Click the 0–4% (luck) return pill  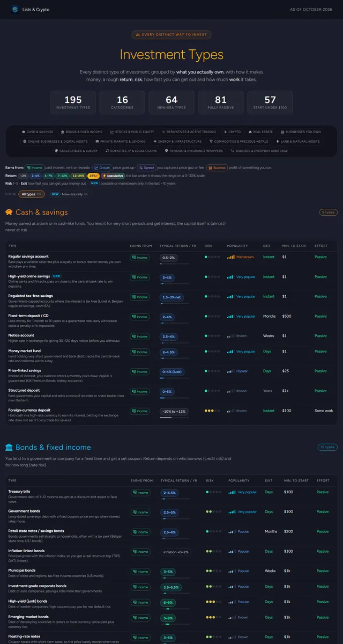(x=172, y=371)
